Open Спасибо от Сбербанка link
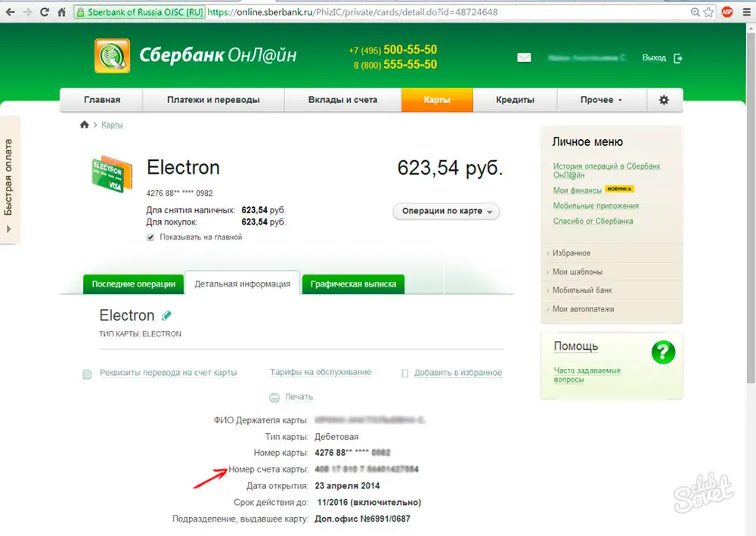 point(593,222)
